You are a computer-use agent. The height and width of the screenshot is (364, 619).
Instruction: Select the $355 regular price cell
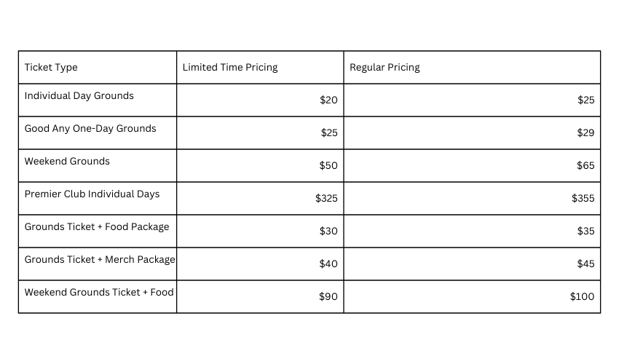pyautogui.click(x=583, y=198)
